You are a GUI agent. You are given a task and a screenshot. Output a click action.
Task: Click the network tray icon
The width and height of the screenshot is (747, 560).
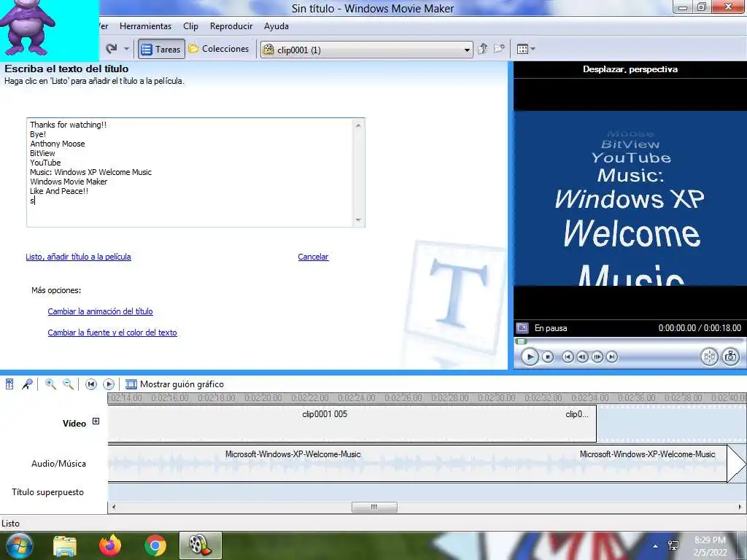[673, 545]
